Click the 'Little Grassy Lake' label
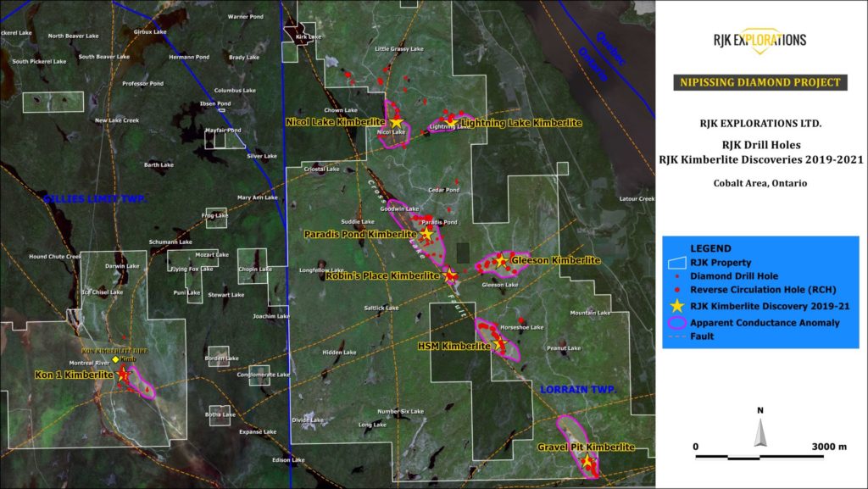 pyautogui.click(x=399, y=49)
